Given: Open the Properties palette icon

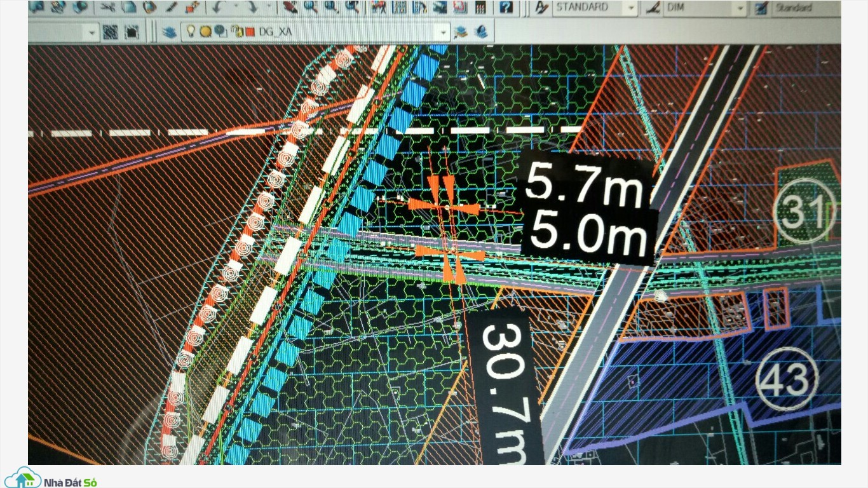Looking at the screenshot, I should tap(378, 7).
